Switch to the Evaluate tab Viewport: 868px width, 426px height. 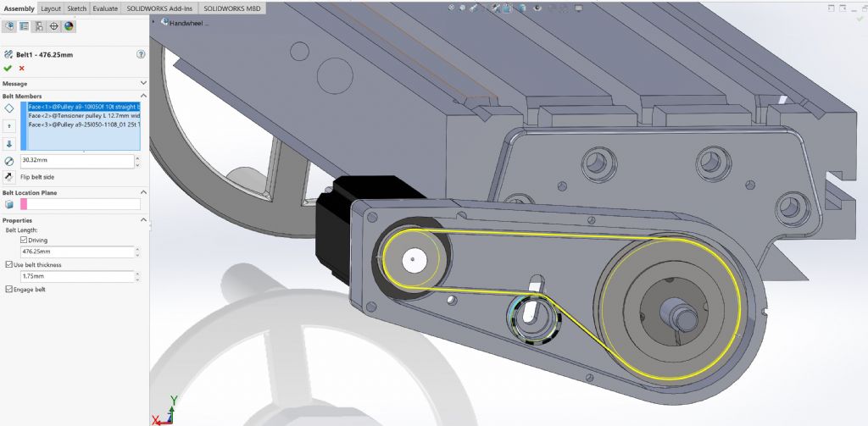tap(105, 8)
